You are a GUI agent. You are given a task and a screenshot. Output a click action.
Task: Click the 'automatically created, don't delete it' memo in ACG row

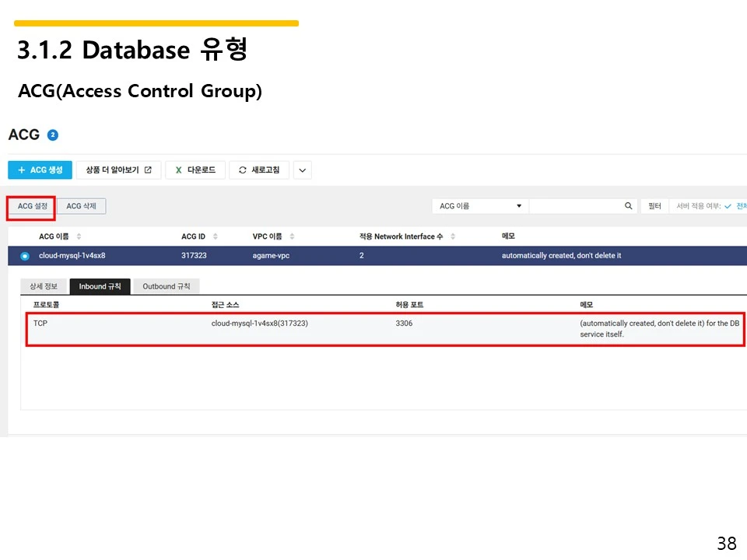tap(561, 256)
